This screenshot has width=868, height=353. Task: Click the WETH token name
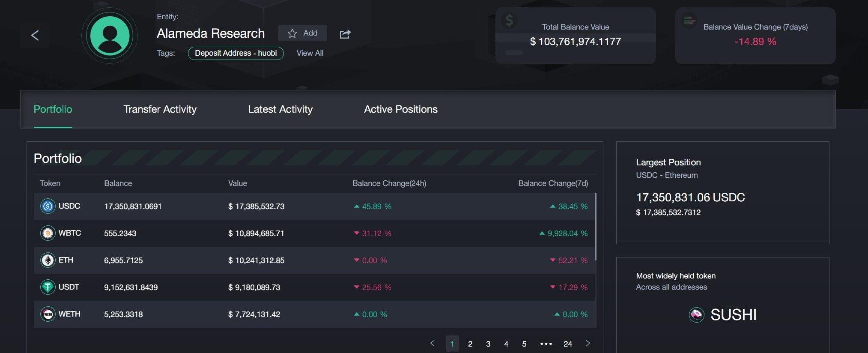coord(69,314)
